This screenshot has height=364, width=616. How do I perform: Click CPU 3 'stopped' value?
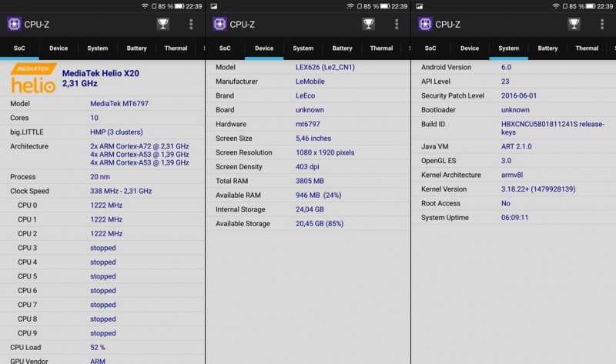[x=103, y=248]
